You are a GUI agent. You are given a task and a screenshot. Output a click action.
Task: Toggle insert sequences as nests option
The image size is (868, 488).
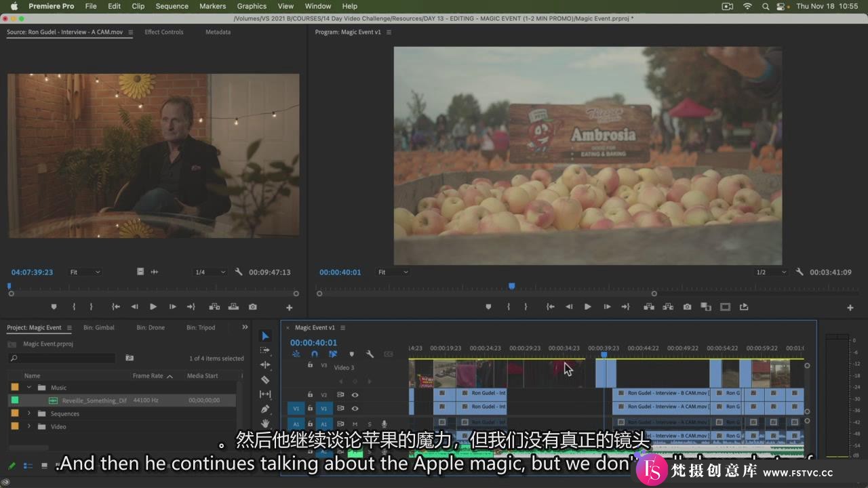point(296,354)
